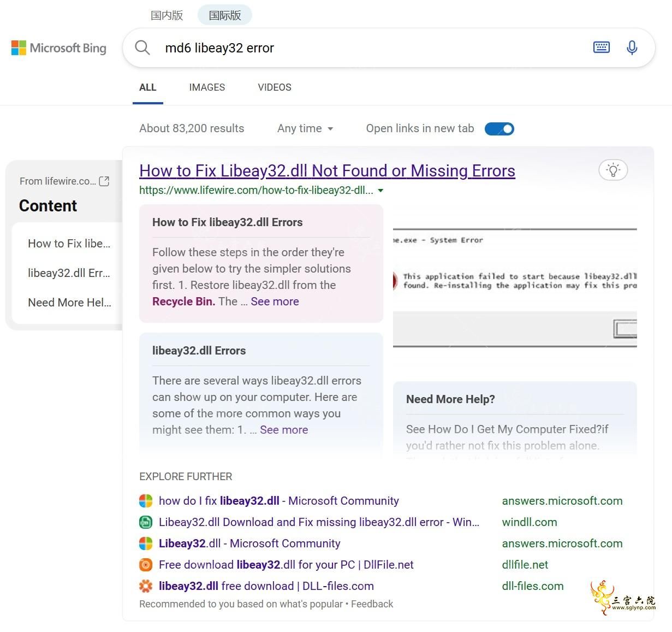This screenshot has width=672, height=632.
Task: Open the on-screen keyboard icon
Action: click(601, 48)
